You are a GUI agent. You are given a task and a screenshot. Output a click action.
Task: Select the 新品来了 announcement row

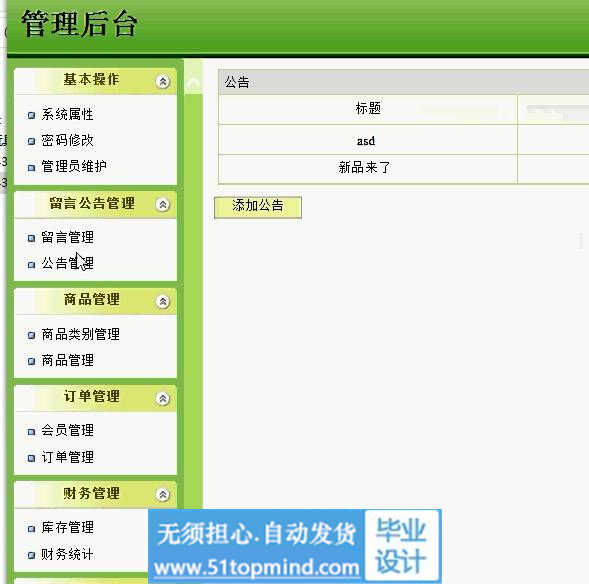403,168
